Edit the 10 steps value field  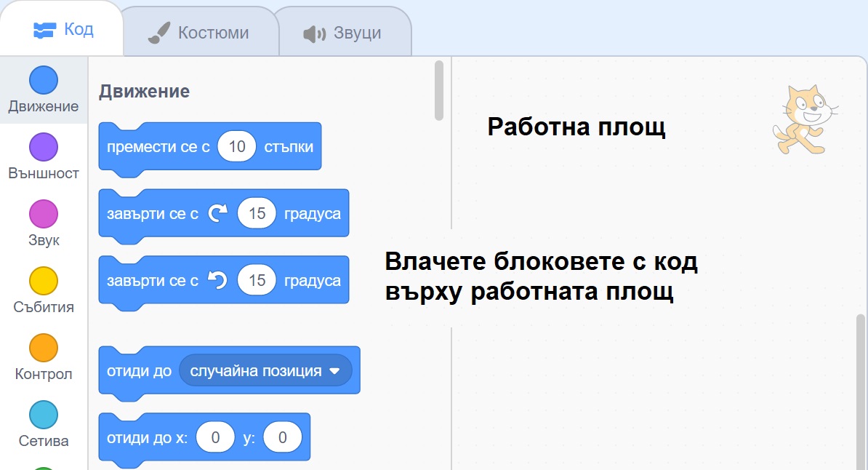pyautogui.click(x=237, y=146)
